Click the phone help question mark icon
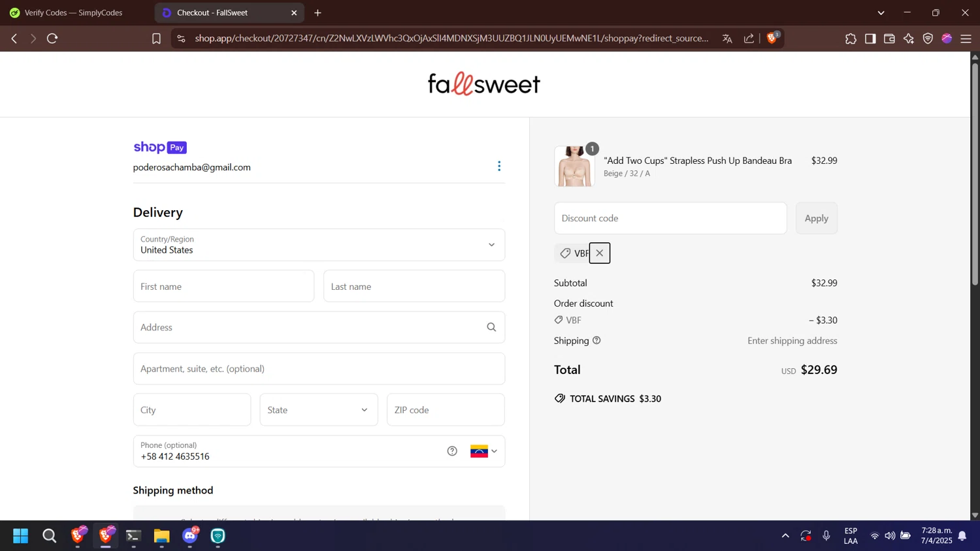Image resolution: width=980 pixels, height=551 pixels. point(452,451)
